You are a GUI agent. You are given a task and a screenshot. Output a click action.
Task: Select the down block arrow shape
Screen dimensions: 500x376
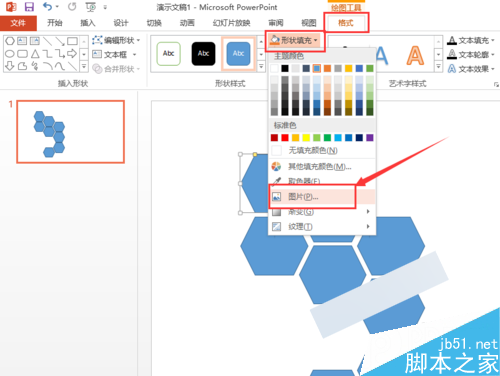coord(10,66)
